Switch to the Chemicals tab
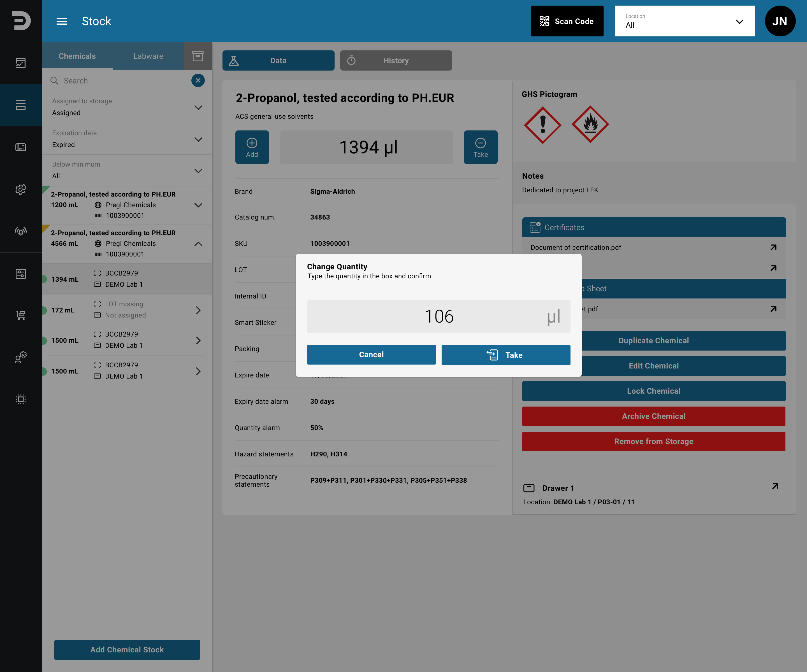The image size is (807, 672). (77, 56)
